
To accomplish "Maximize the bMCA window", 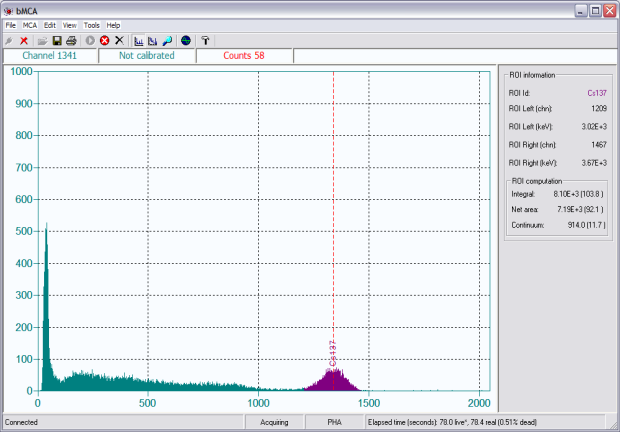I will (x=595, y=11).
